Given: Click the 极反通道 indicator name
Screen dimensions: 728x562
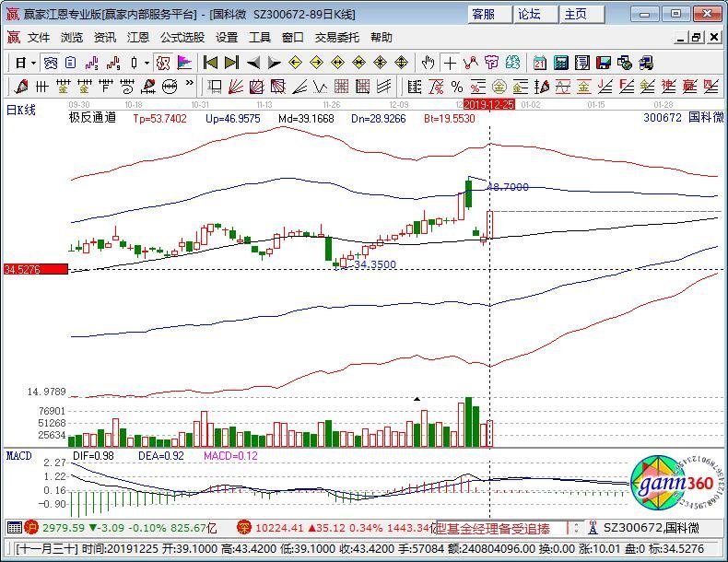Looking at the screenshot, I should (92, 118).
